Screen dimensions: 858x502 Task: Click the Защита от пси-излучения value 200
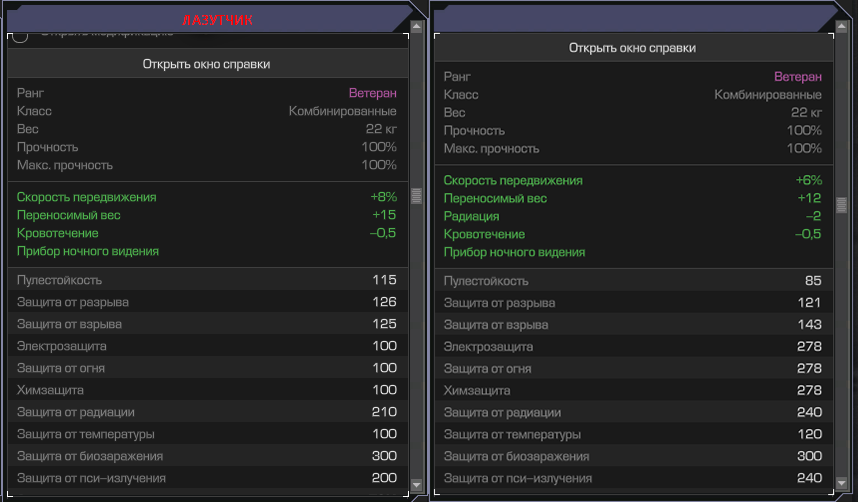(384, 478)
